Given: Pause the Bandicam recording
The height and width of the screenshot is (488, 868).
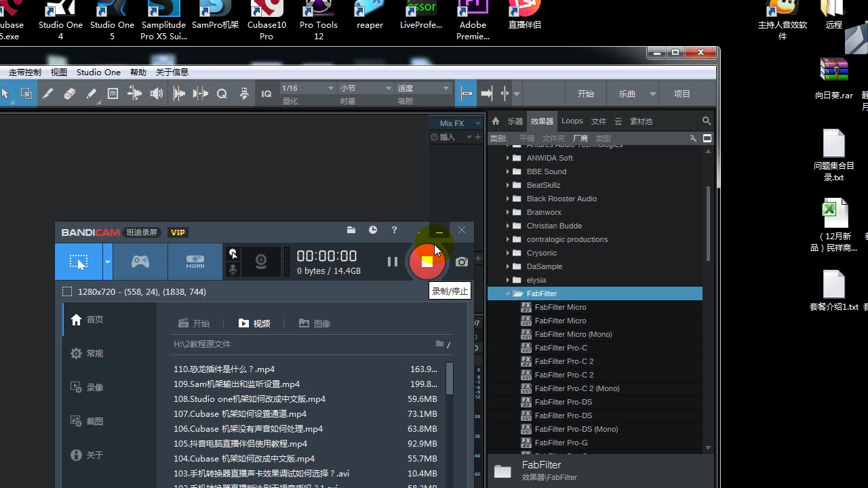Looking at the screenshot, I should [x=393, y=262].
